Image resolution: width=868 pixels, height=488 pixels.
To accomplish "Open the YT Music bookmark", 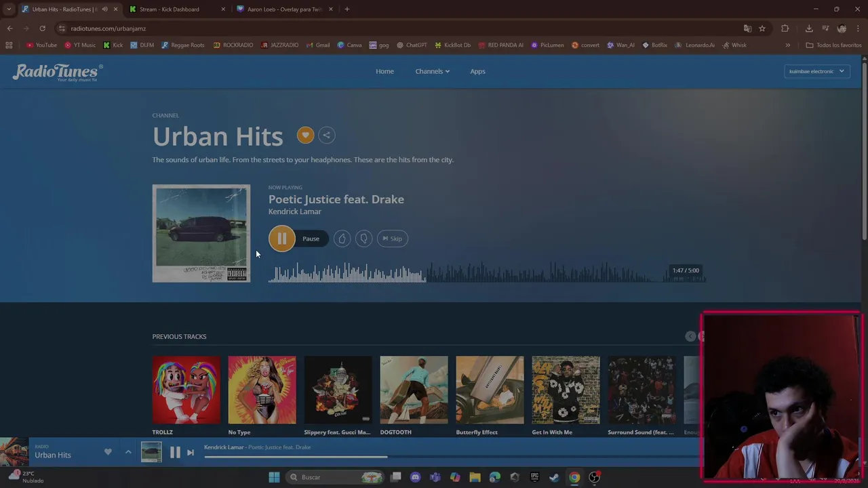I will 80,45.
